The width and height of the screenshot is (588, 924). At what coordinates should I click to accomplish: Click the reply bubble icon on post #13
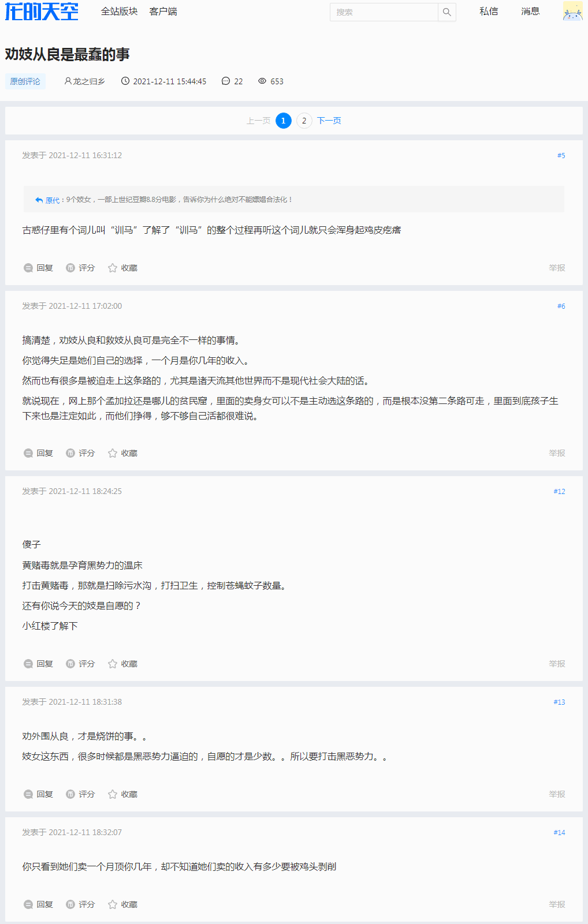[x=28, y=794]
